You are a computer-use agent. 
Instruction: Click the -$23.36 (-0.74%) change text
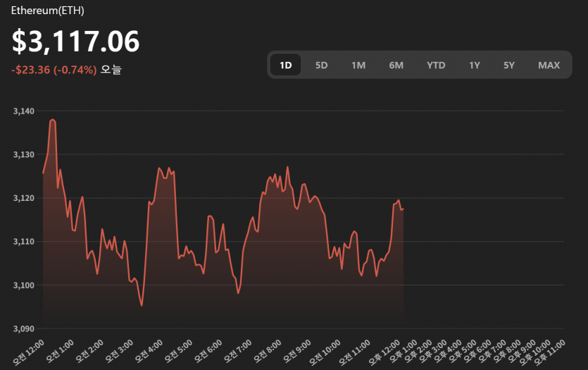tap(54, 70)
